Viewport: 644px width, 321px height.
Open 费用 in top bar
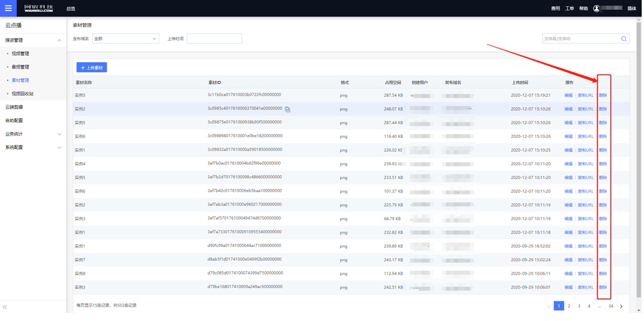tap(555, 9)
